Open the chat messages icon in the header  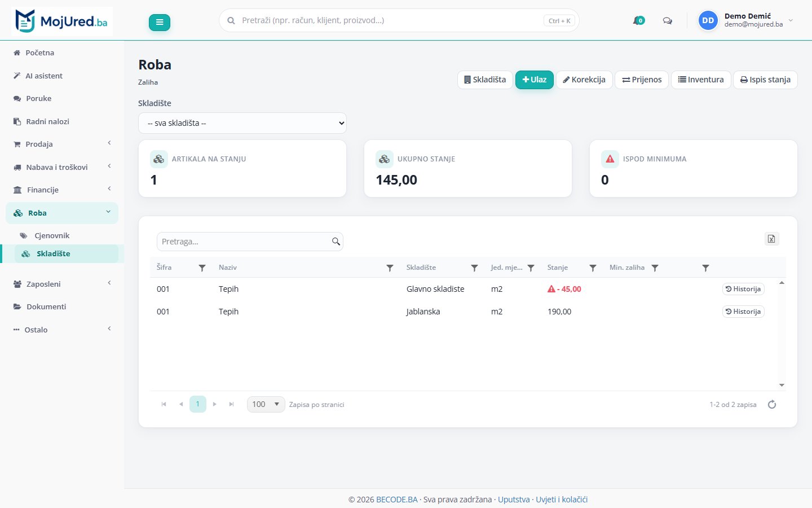668,21
